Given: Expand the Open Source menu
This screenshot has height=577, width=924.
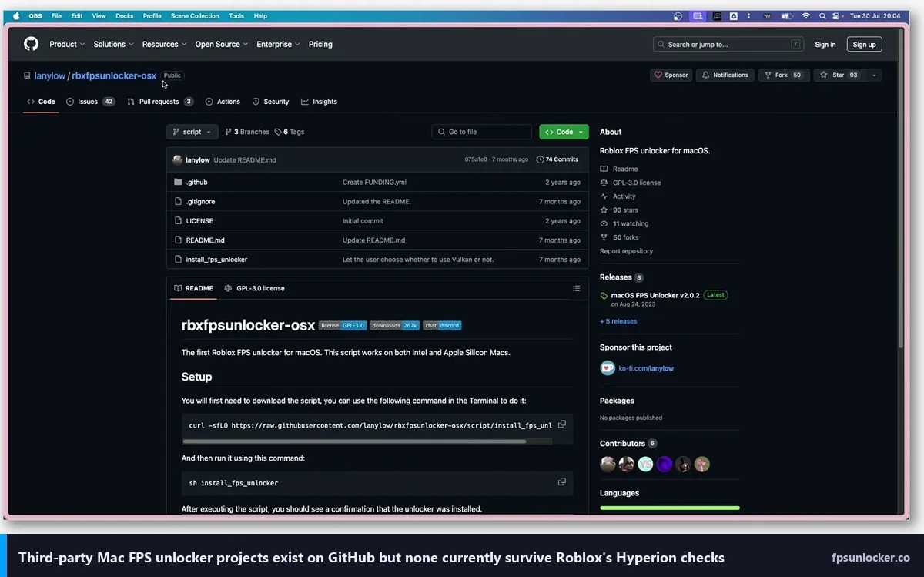Looking at the screenshot, I should pos(221,45).
